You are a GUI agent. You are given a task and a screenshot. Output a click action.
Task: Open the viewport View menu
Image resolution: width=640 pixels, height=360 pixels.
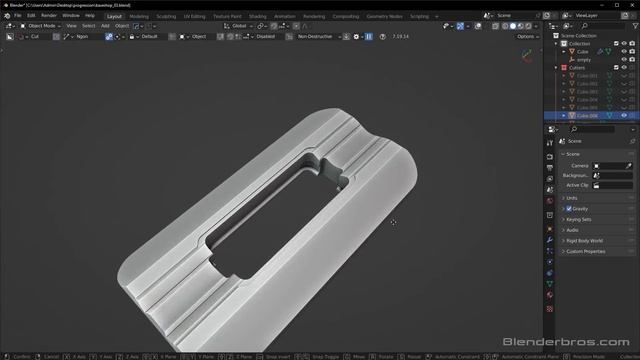click(71, 26)
